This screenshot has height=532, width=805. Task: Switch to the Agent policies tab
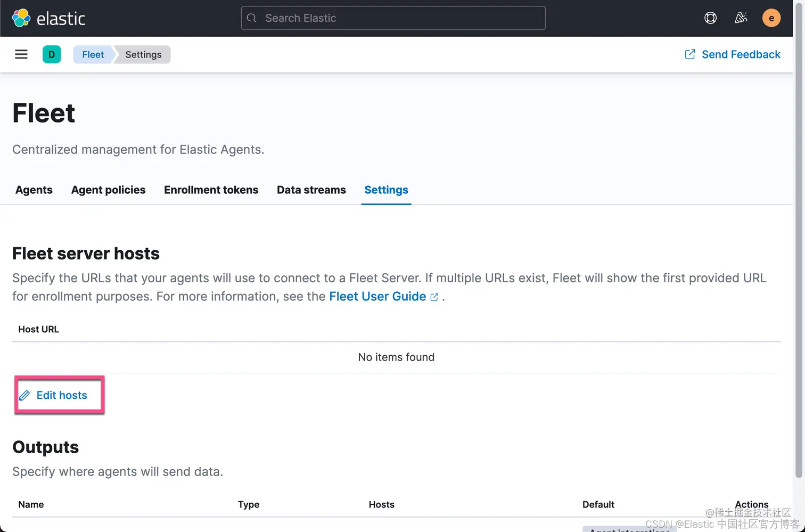[x=109, y=190]
